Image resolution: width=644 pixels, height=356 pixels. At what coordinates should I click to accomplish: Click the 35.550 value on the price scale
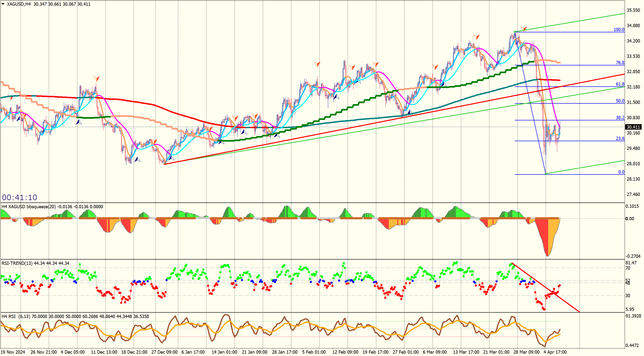633,10
